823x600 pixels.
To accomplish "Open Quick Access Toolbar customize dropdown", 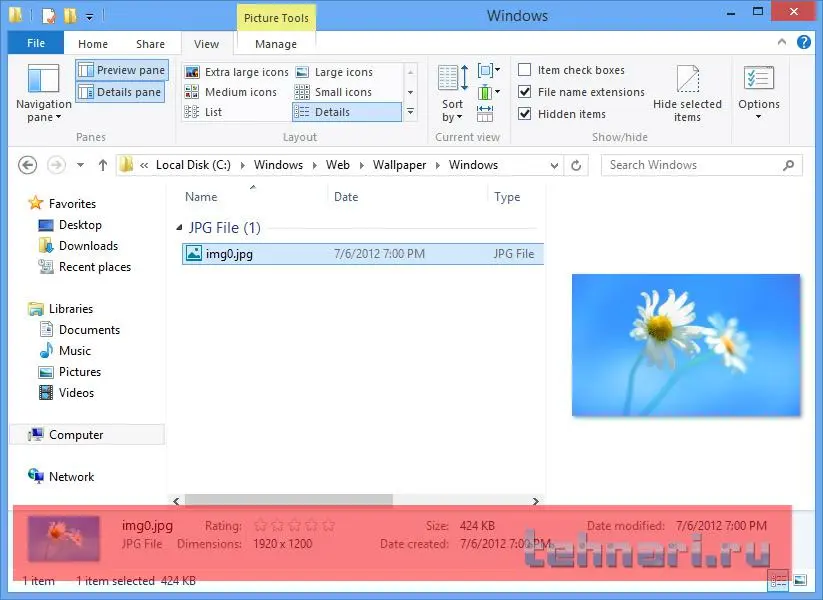I will tap(89, 17).
